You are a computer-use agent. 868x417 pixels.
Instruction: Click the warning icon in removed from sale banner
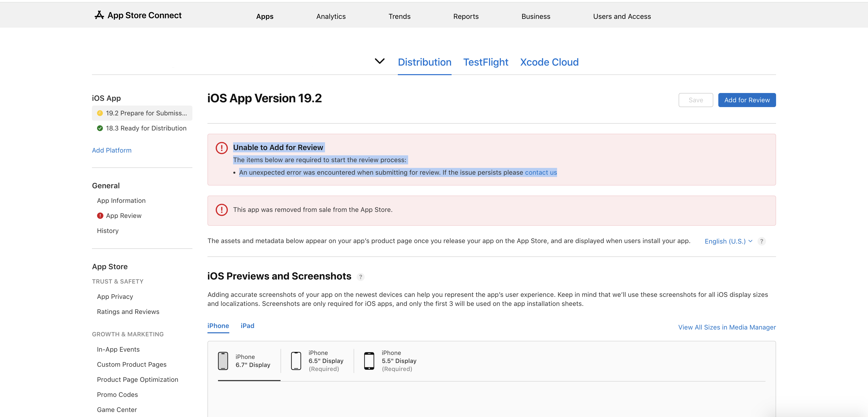click(x=222, y=210)
